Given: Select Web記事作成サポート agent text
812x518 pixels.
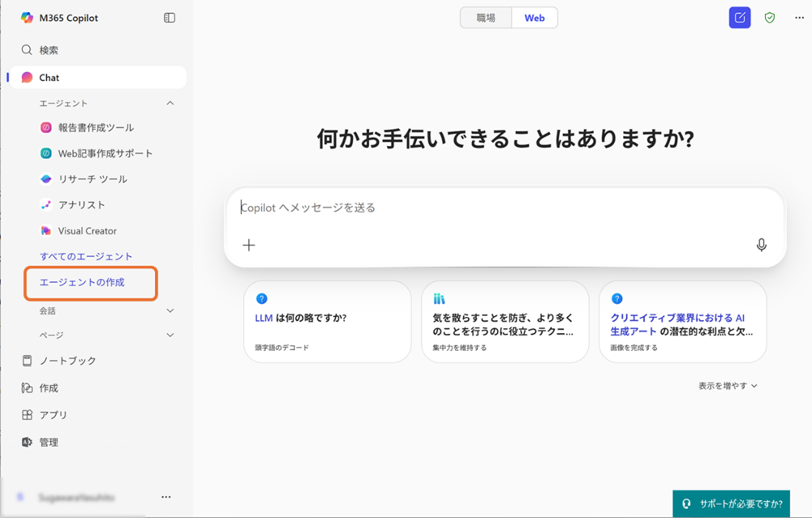Looking at the screenshot, I should tap(105, 154).
